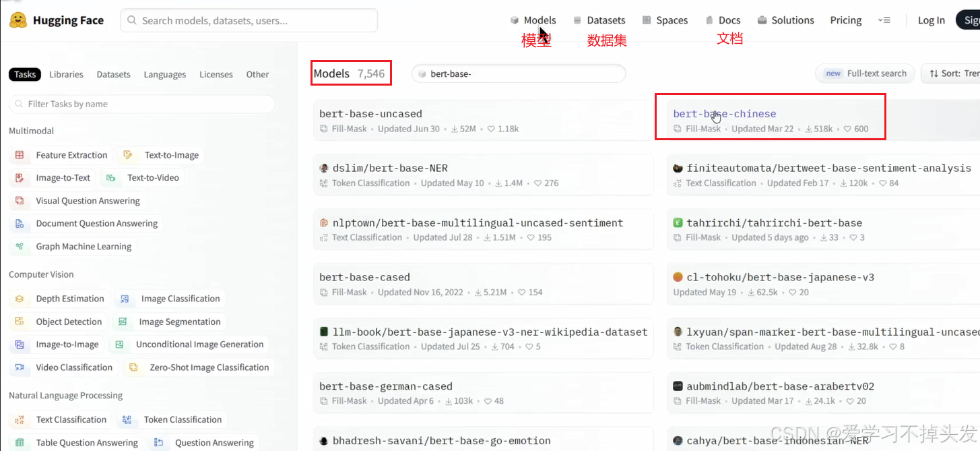Click the Token Classification task icon
The image size is (980, 451).
[127, 419]
